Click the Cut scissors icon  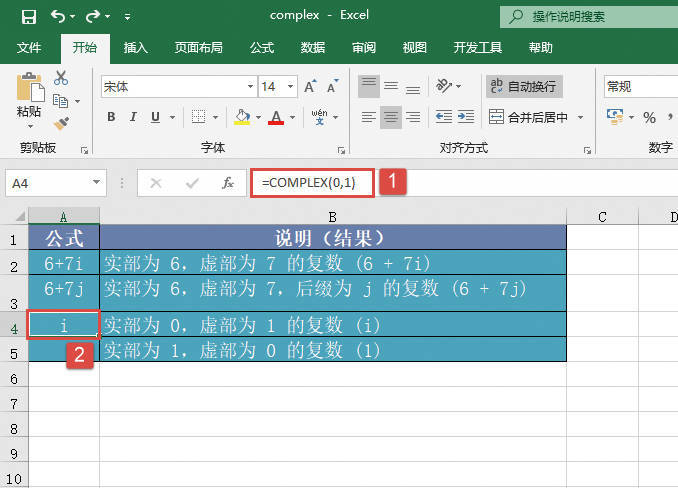pyautogui.click(x=61, y=78)
